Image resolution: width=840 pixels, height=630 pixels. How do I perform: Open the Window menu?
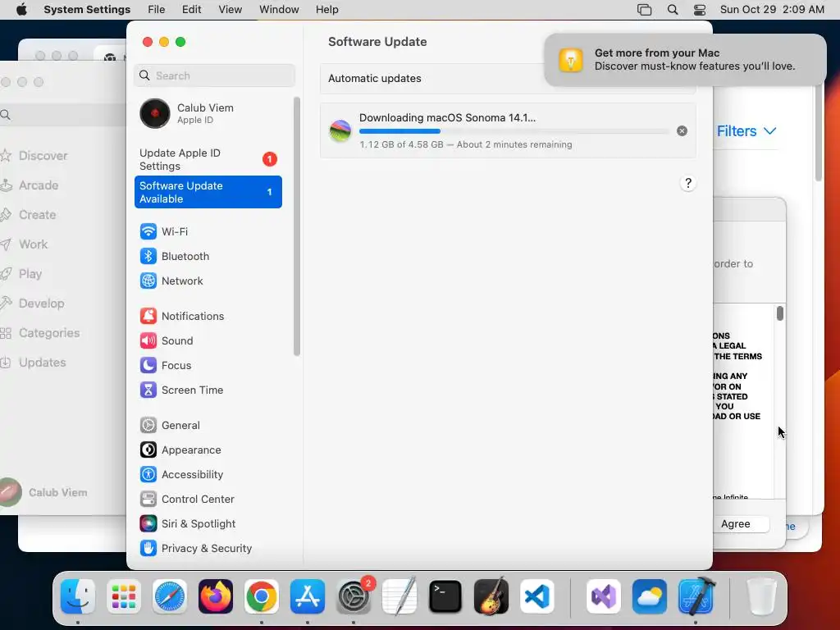click(279, 10)
